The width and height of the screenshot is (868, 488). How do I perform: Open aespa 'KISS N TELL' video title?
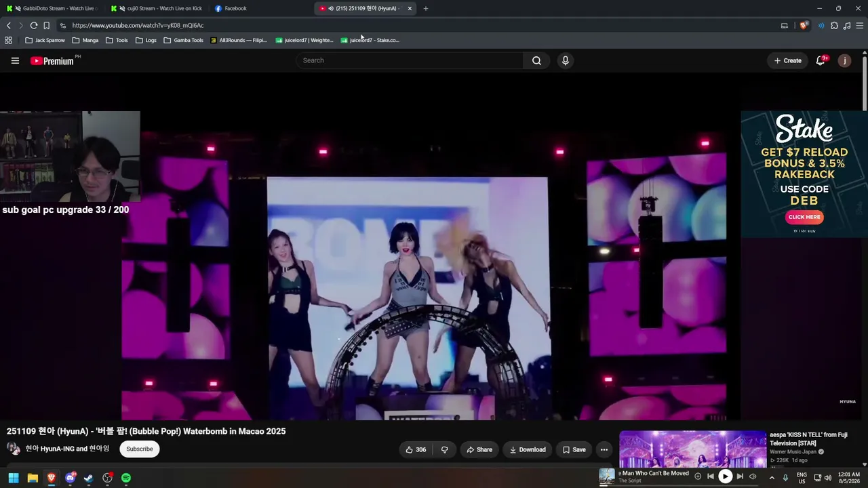[x=808, y=439]
